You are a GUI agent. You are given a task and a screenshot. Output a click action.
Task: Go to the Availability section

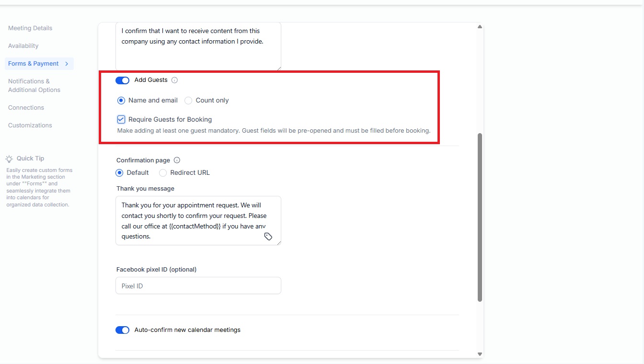pyautogui.click(x=23, y=46)
